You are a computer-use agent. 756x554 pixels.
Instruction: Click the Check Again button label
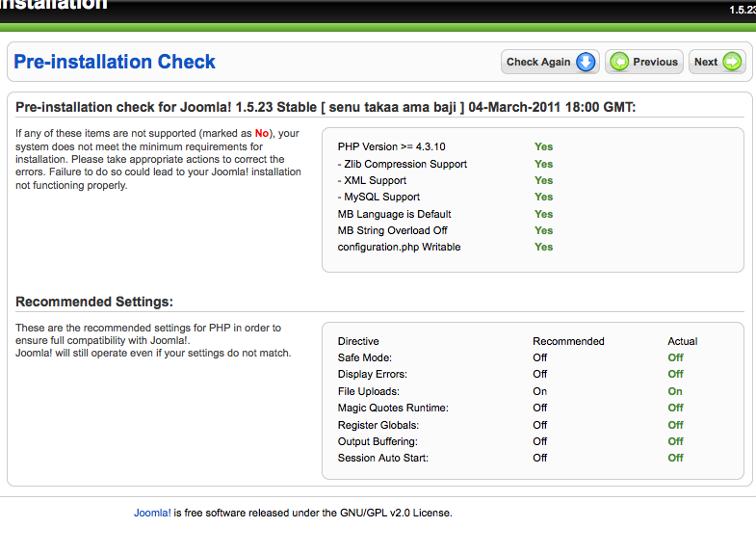pos(538,62)
